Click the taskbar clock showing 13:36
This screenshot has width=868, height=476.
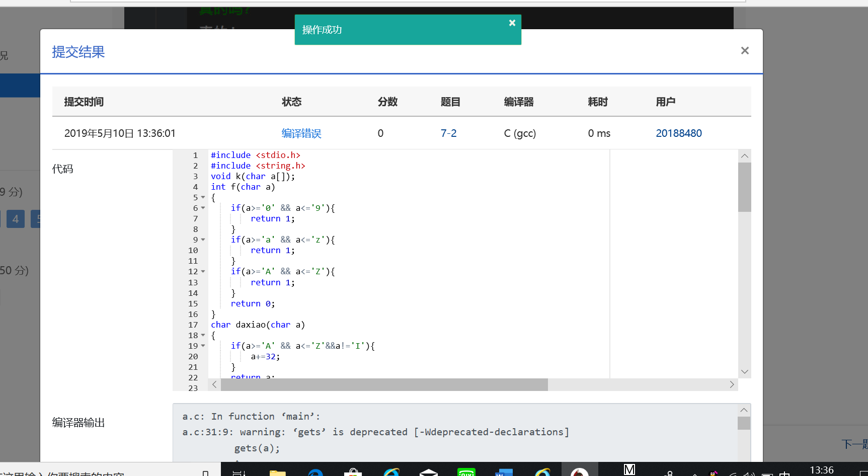821,470
